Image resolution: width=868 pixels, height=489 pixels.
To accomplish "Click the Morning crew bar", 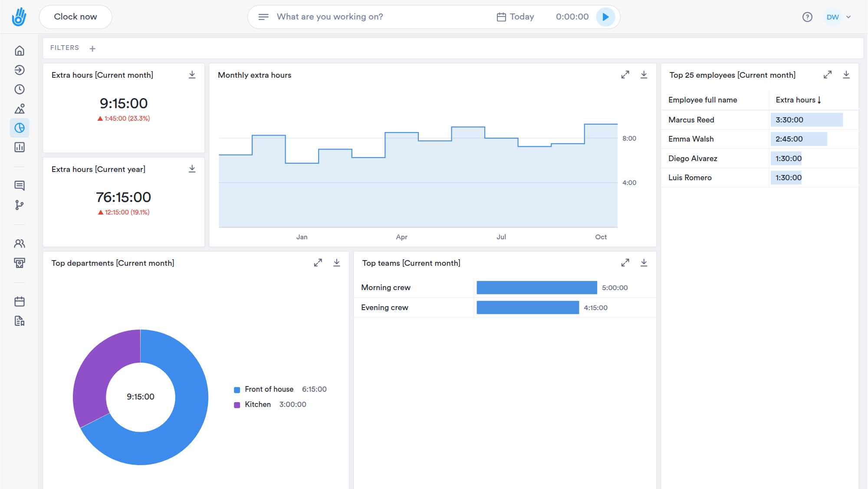I will [537, 287].
